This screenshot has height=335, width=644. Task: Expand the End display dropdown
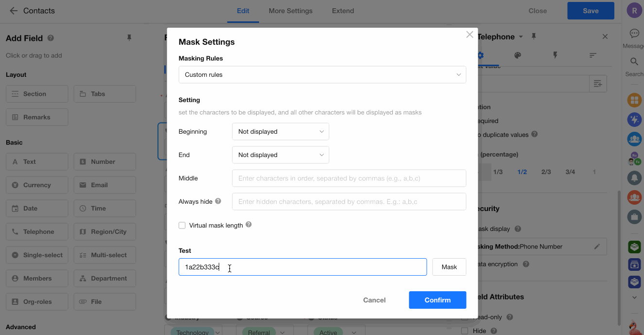(x=280, y=155)
